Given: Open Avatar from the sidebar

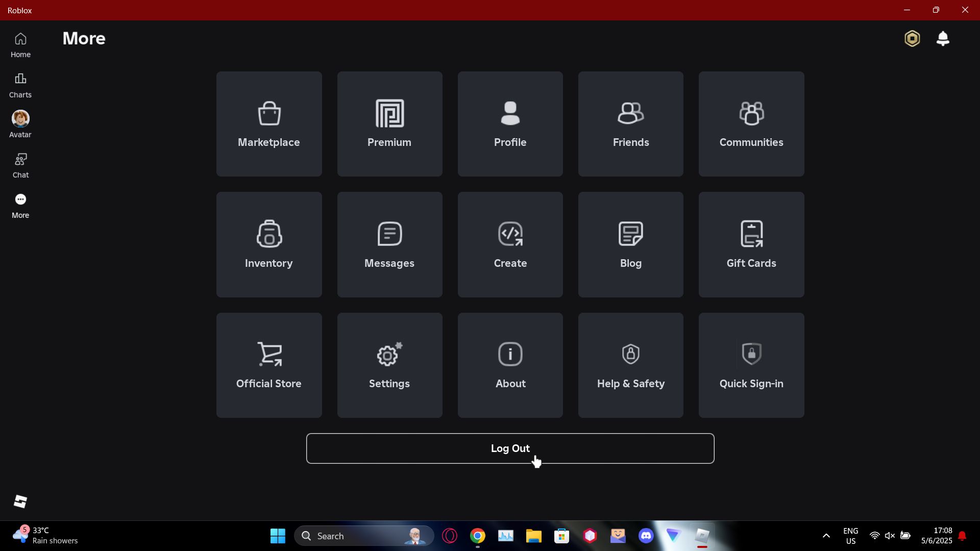Looking at the screenshot, I should point(20,125).
